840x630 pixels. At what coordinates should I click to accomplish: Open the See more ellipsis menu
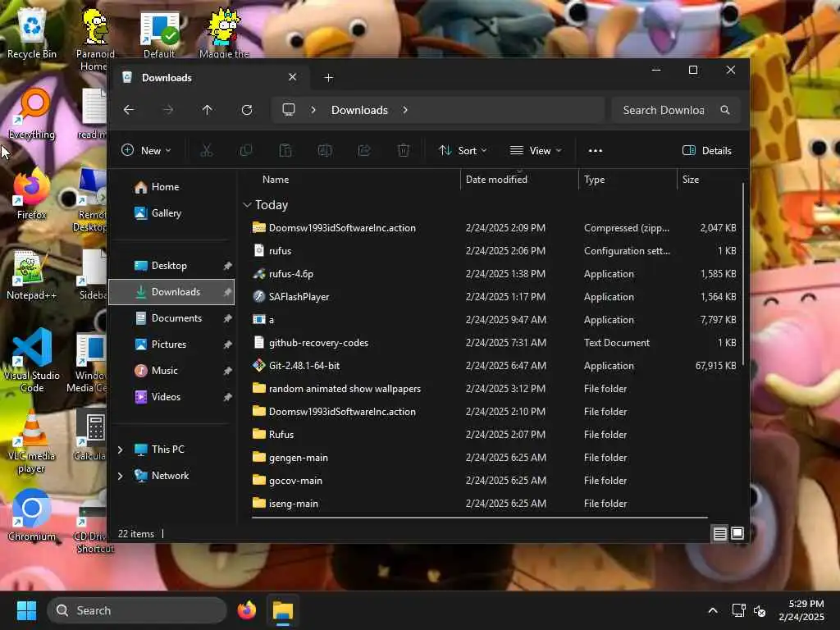click(x=596, y=151)
